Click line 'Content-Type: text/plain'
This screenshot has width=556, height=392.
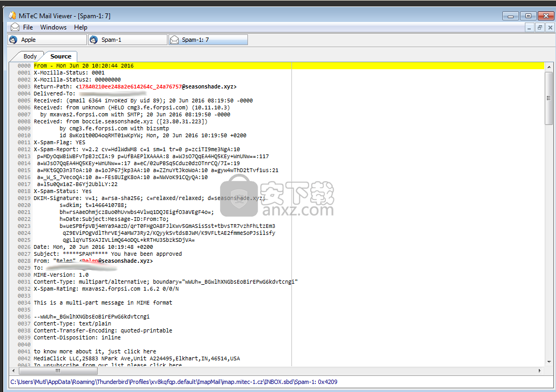pyautogui.click(x=72, y=323)
